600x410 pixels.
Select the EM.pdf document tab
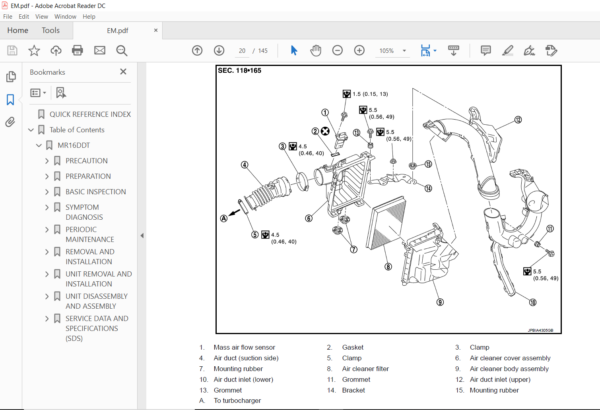coord(117,31)
